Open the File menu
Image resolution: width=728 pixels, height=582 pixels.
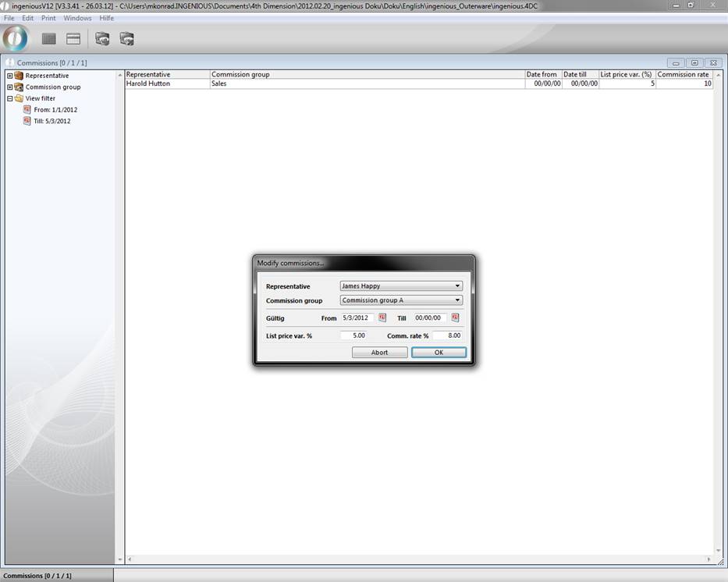pos(9,18)
